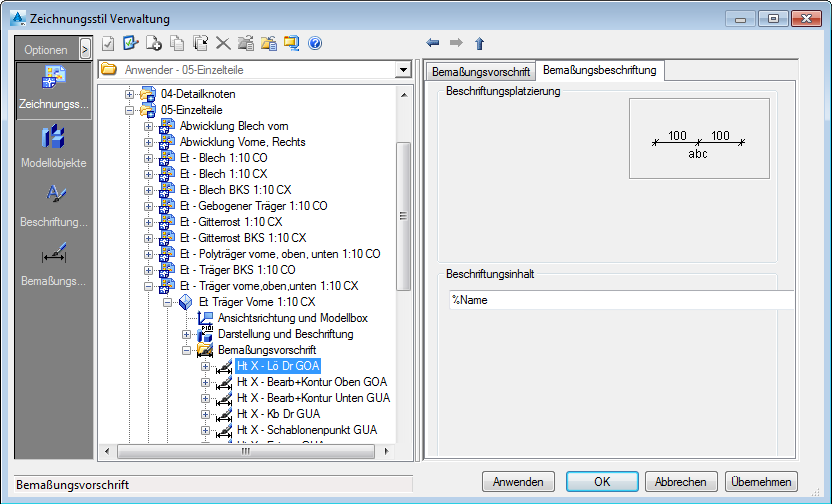Expand the 04-Detailknoten tree node
The image size is (832, 504).
(x=129, y=94)
